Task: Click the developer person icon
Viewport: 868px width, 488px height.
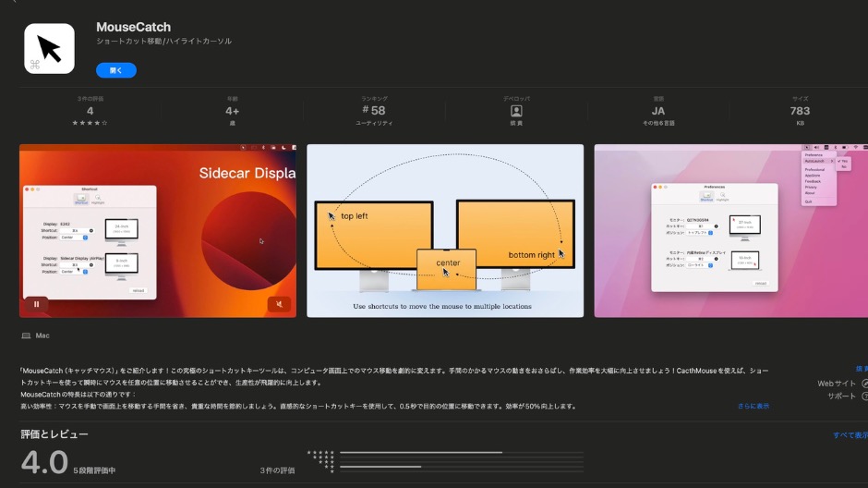Action: (x=516, y=111)
